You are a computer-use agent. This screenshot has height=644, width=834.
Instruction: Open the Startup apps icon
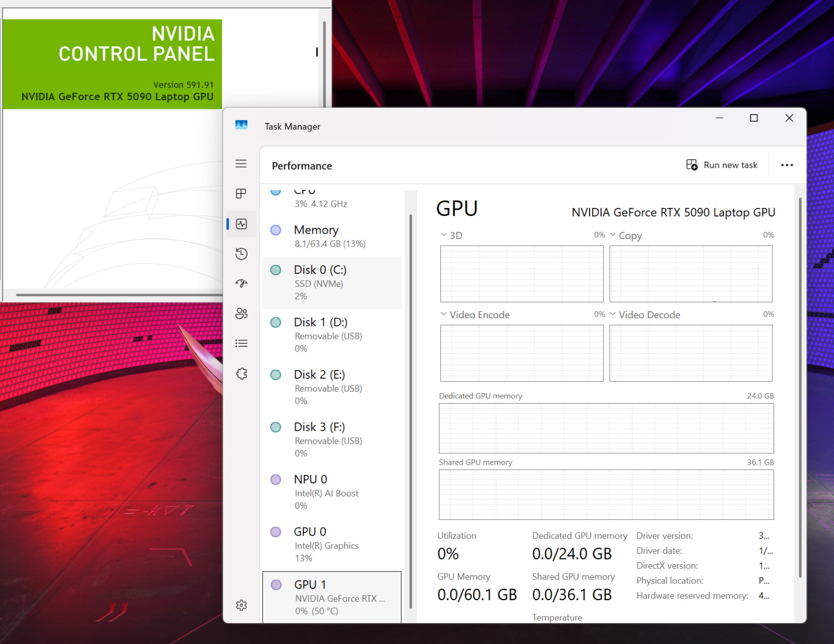click(241, 283)
